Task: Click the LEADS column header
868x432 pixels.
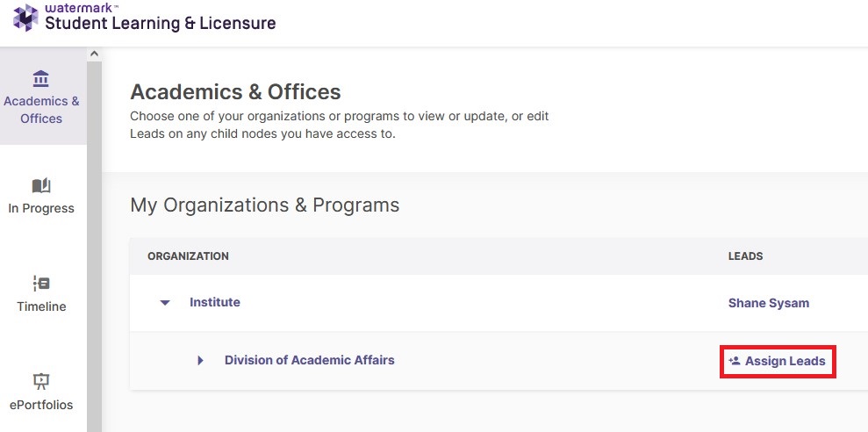Action: pyautogui.click(x=745, y=256)
